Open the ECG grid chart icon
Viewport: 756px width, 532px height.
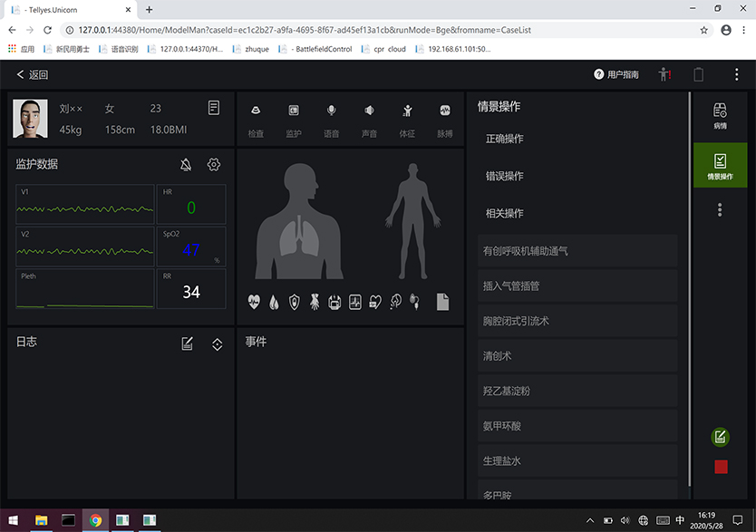(354, 302)
